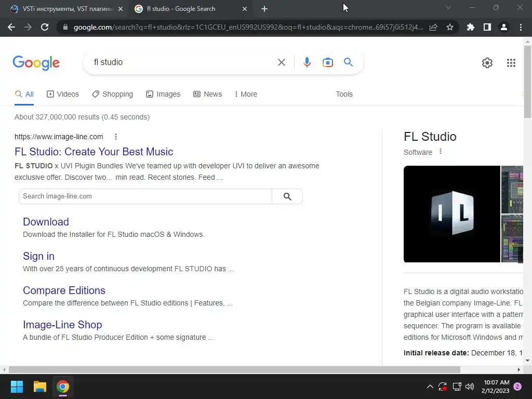Open the lower FL Studio interface thumbnail
The height and width of the screenshot is (399, 532).
click(x=512, y=238)
